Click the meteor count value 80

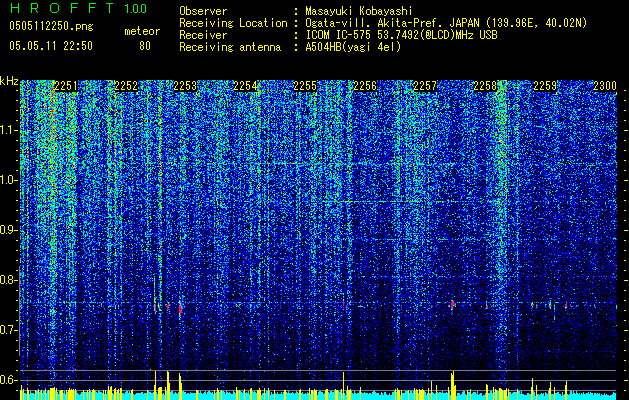pos(145,46)
